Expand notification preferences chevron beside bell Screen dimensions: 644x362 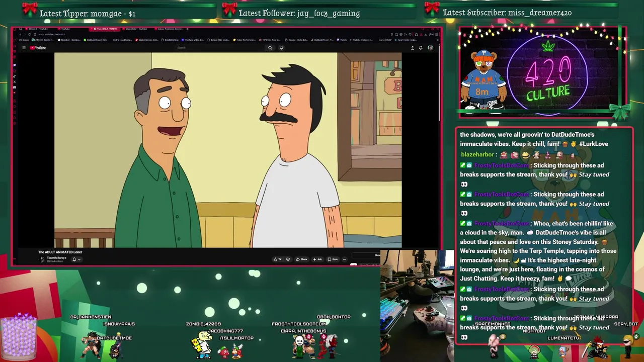(79, 259)
